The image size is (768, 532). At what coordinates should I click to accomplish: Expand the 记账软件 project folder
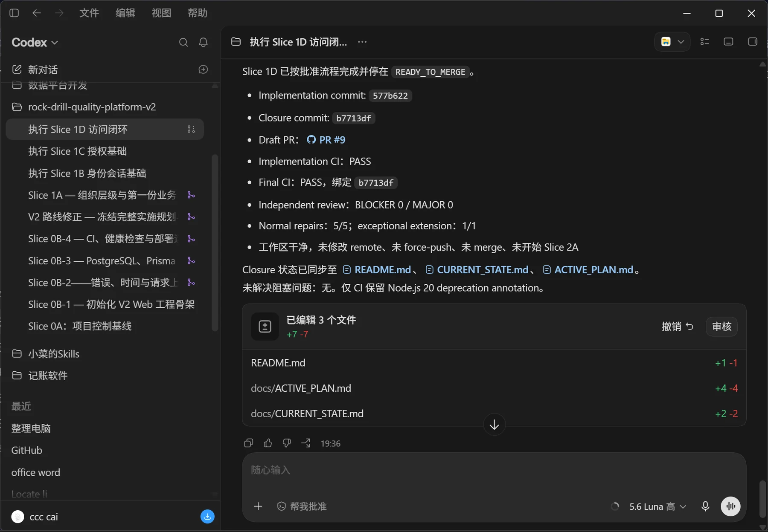point(40,376)
